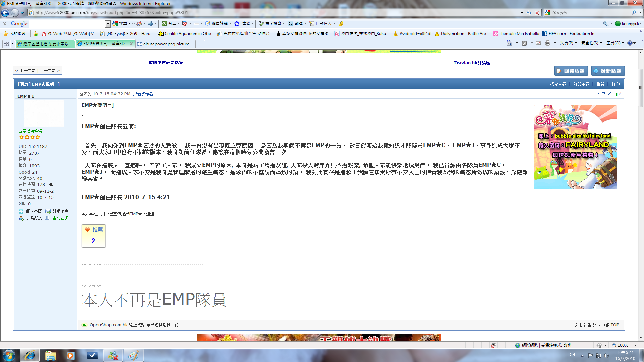This screenshot has width=644, height=362.
Task: Click the heart recommend button with count 2
Action: coord(94,236)
